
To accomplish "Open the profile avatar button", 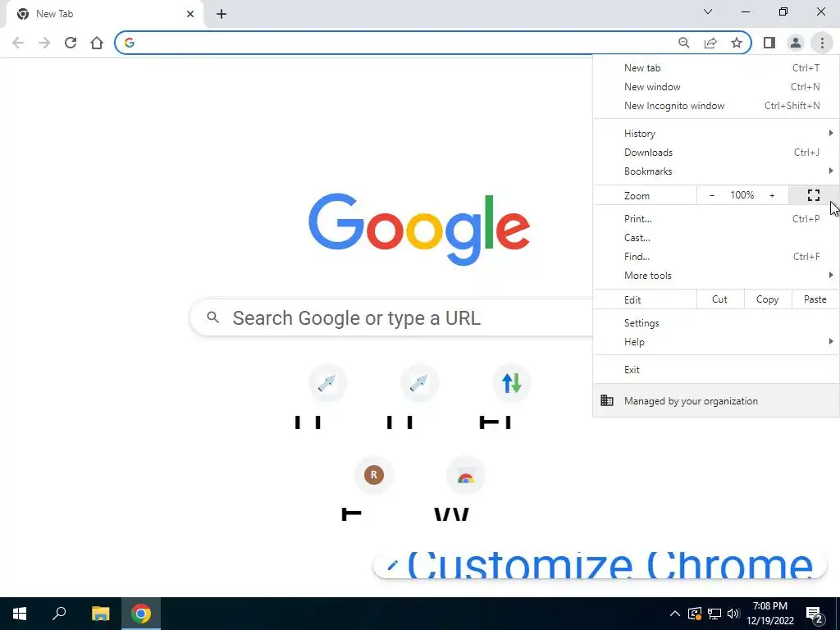I will click(x=796, y=43).
